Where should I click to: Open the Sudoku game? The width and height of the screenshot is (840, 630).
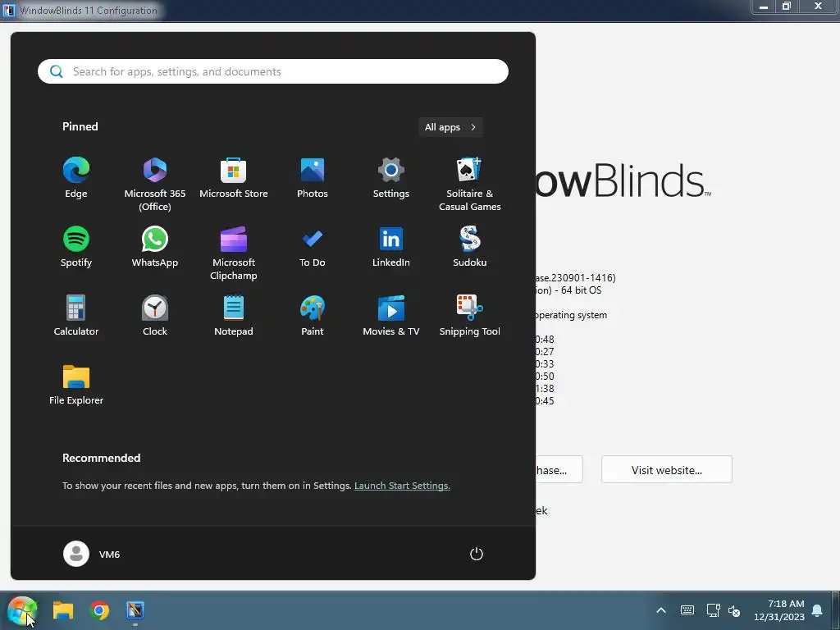(470, 247)
